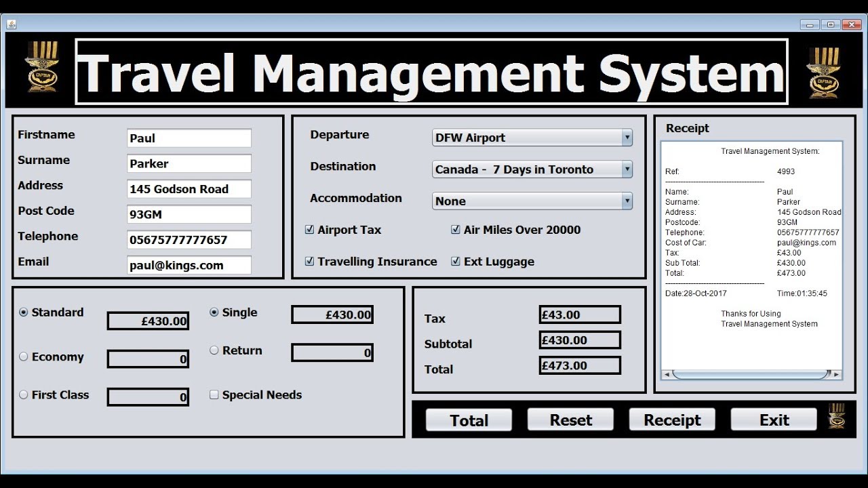Click the receipt Time:01:35:45 text
868x488 pixels.
click(802, 293)
